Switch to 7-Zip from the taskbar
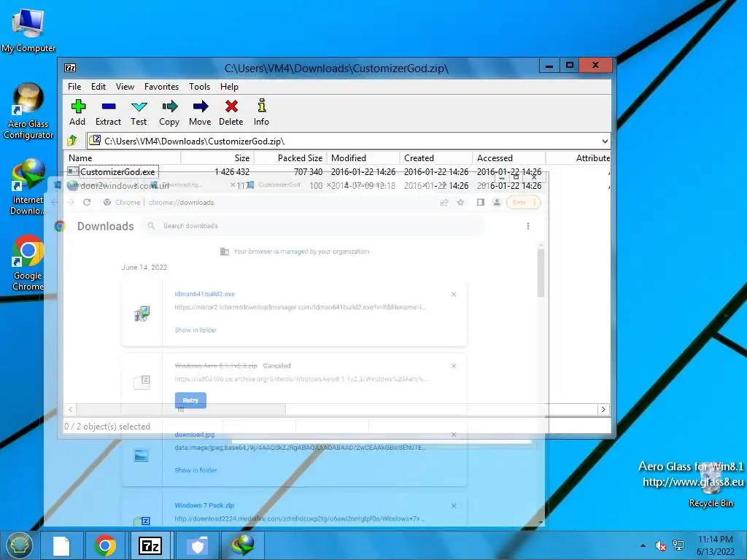This screenshot has width=747, height=560. [150, 545]
